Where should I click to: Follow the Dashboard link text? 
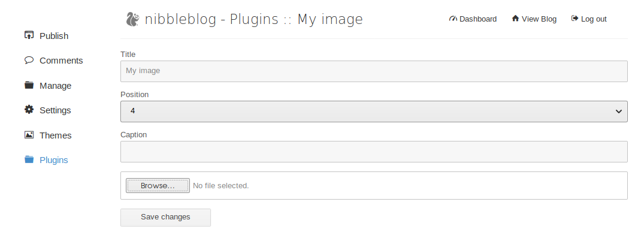click(x=478, y=19)
